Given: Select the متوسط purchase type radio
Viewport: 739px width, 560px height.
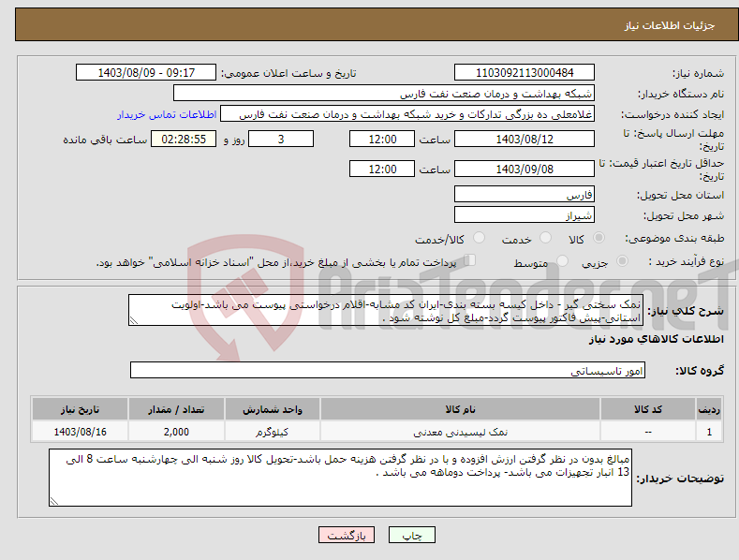Looking at the screenshot, I should 562,260.
